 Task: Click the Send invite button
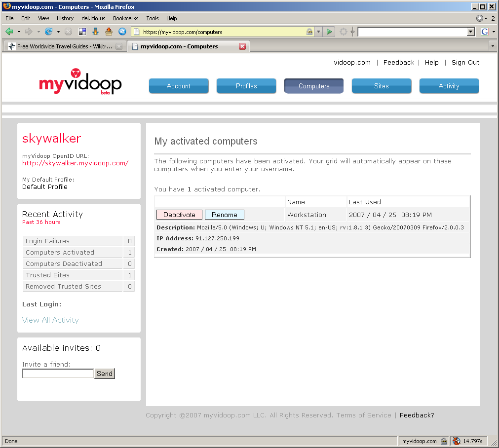point(104,373)
